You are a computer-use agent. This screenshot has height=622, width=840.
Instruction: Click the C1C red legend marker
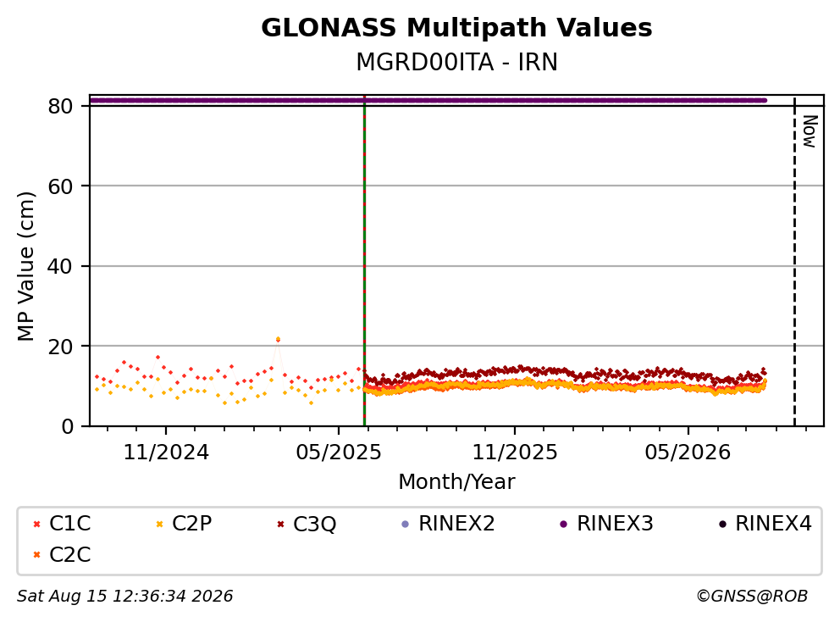pos(37,524)
